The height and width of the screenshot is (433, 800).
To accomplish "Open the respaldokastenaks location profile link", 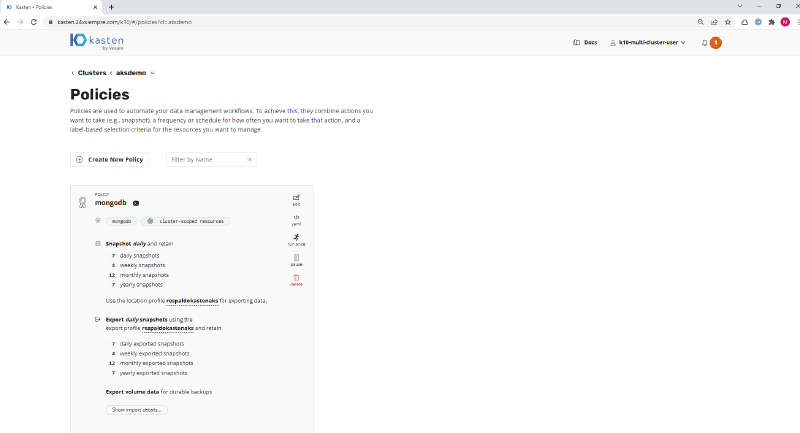I will [192, 300].
